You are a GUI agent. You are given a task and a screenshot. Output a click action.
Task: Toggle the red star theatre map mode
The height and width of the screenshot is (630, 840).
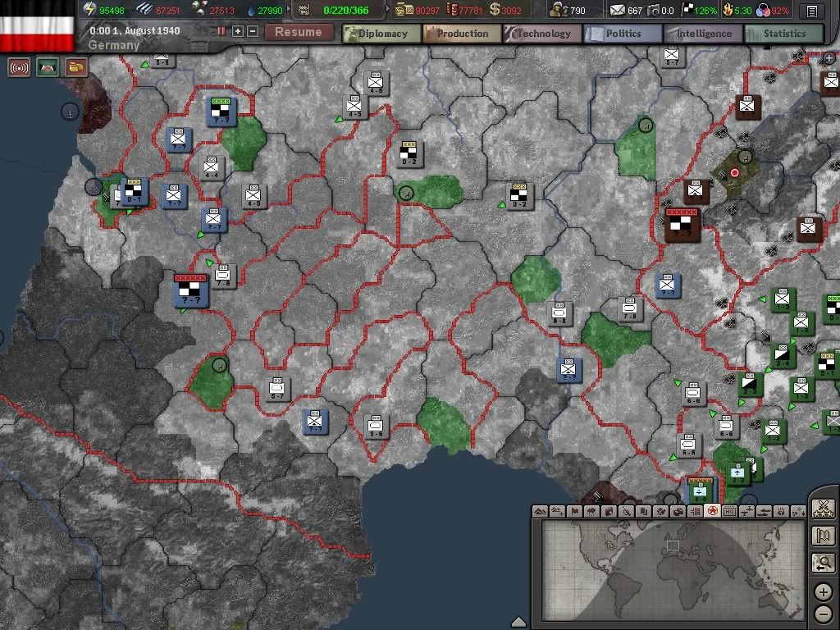[713, 512]
